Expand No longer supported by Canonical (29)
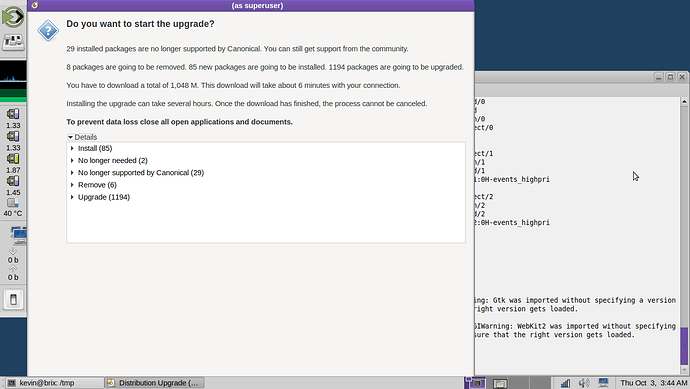 72,172
